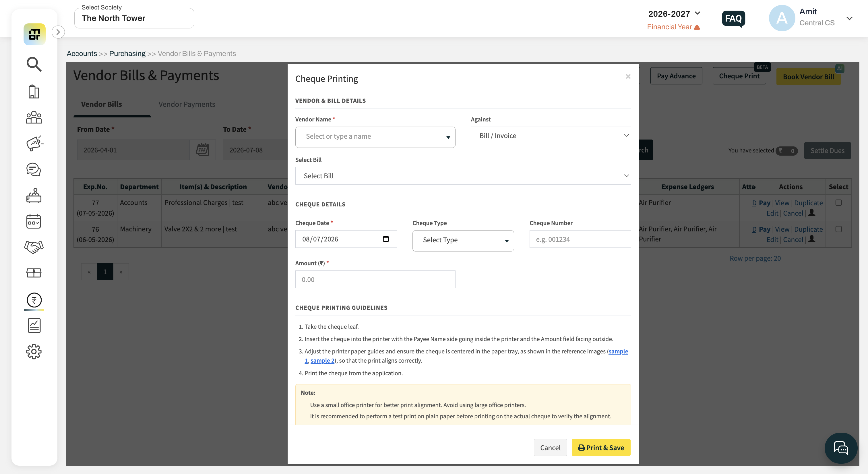Click Duplicate for expense 77
This screenshot has height=474, width=868.
click(808, 203)
